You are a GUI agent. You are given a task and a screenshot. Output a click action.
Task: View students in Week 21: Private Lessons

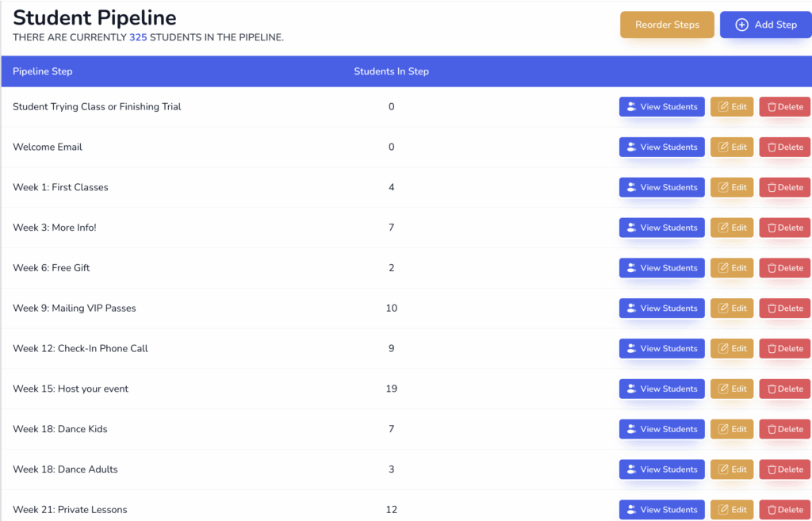(662, 510)
